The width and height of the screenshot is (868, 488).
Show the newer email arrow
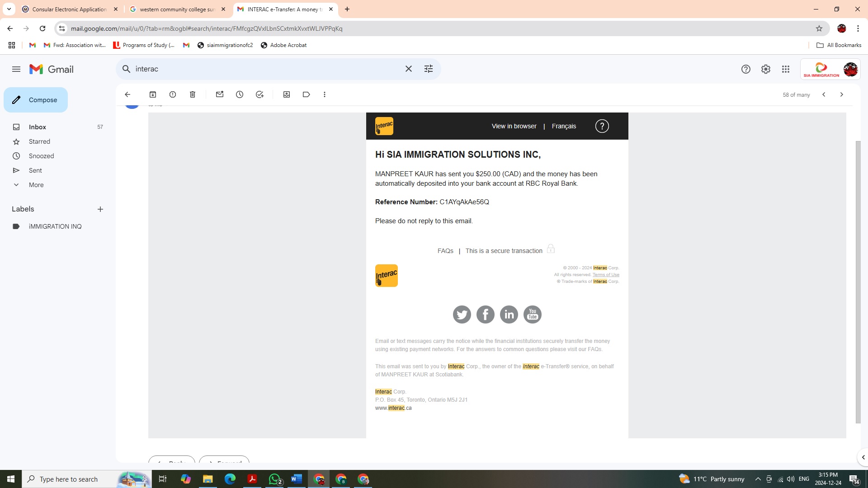coord(824,94)
